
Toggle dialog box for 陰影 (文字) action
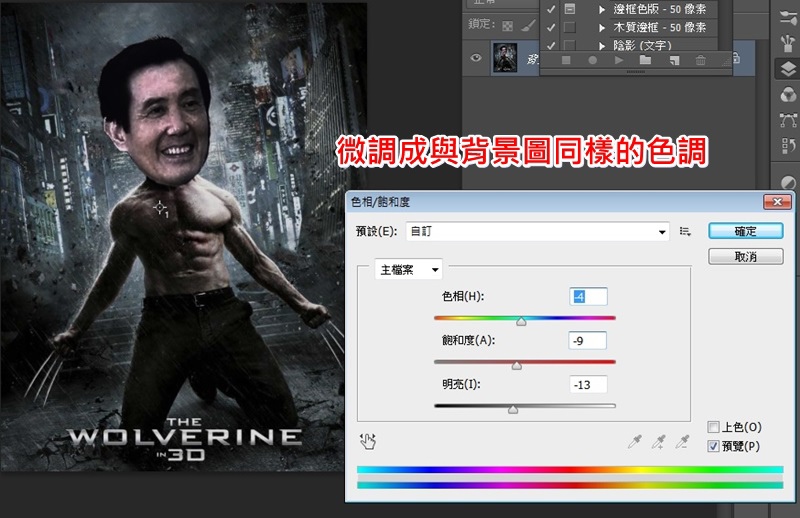tap(569, 45)
